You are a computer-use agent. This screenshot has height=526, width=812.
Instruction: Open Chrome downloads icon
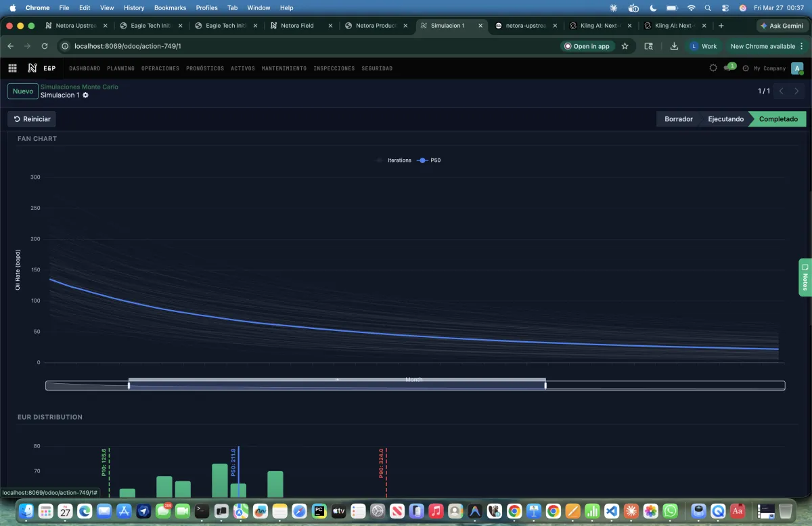pos(674,46)
